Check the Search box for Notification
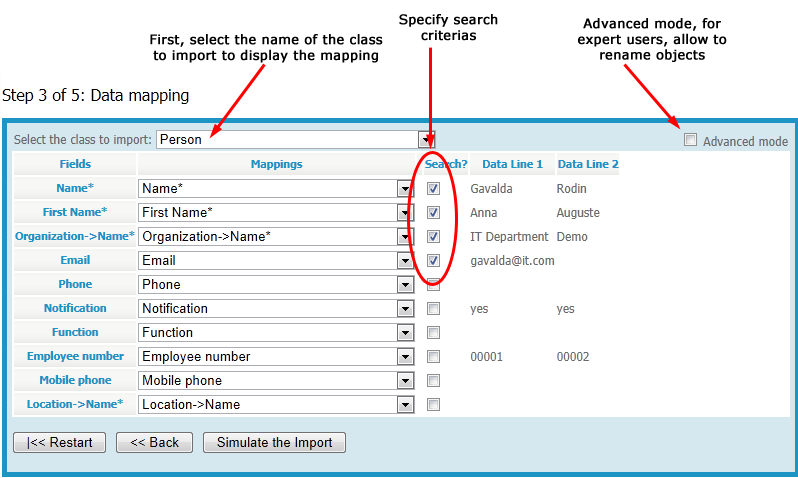798x478 pixels. click(433, 309)
